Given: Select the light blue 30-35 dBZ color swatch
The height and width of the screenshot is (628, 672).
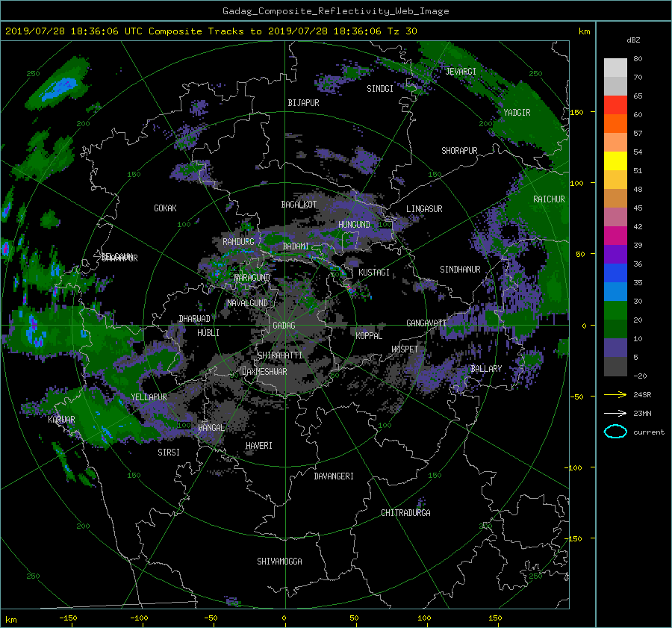Looking at the screenshot, I should click(x=615, y=292).
